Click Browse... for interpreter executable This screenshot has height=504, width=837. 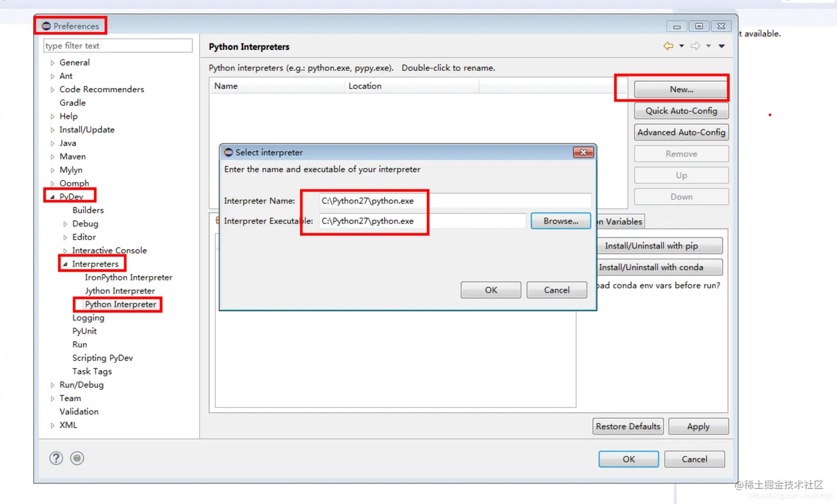[x=561, y=221]
